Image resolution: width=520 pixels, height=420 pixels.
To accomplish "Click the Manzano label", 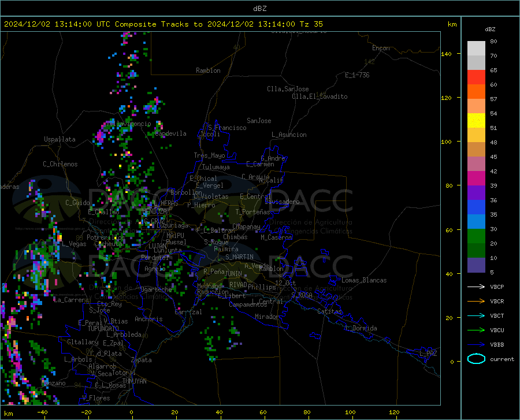I will [53, 383].
